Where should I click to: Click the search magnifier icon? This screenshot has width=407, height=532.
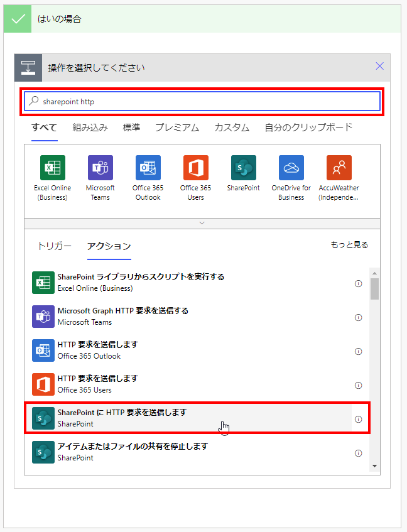[x=33, y=100]
